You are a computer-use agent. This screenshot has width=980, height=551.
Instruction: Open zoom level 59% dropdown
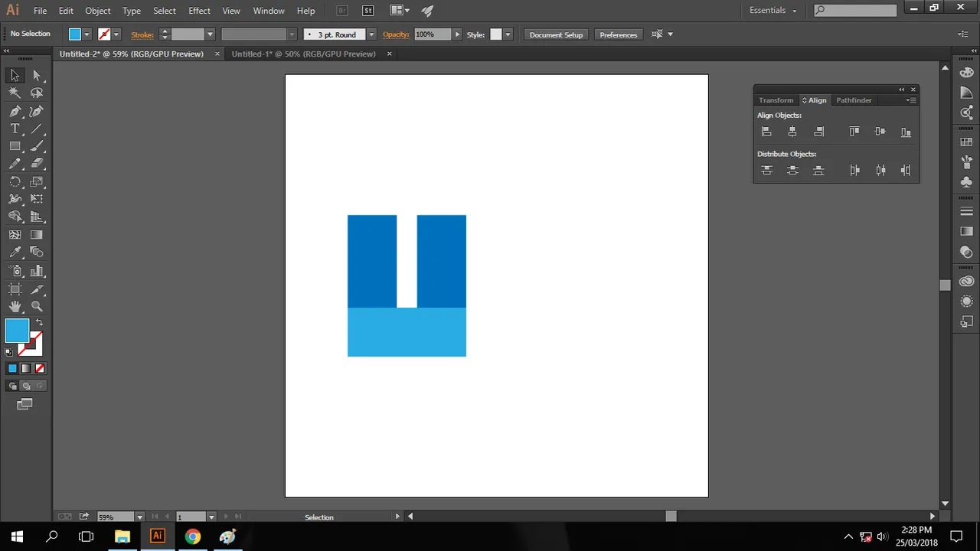(x=139, y=517)
